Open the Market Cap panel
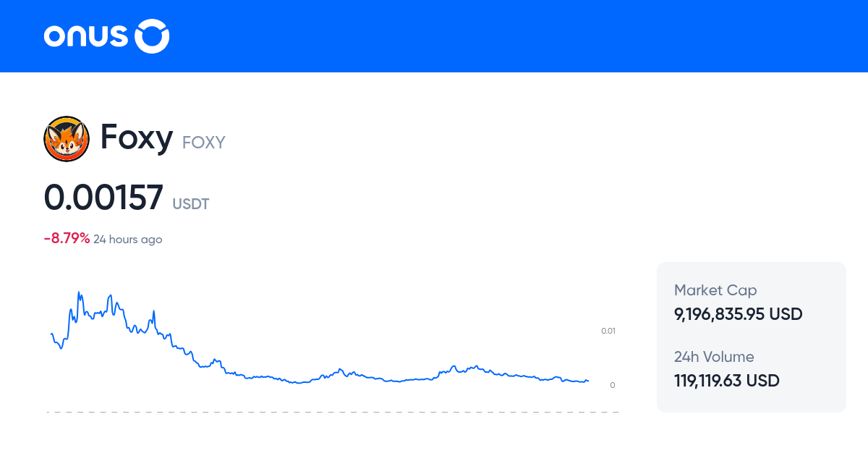 coord(751,337)
